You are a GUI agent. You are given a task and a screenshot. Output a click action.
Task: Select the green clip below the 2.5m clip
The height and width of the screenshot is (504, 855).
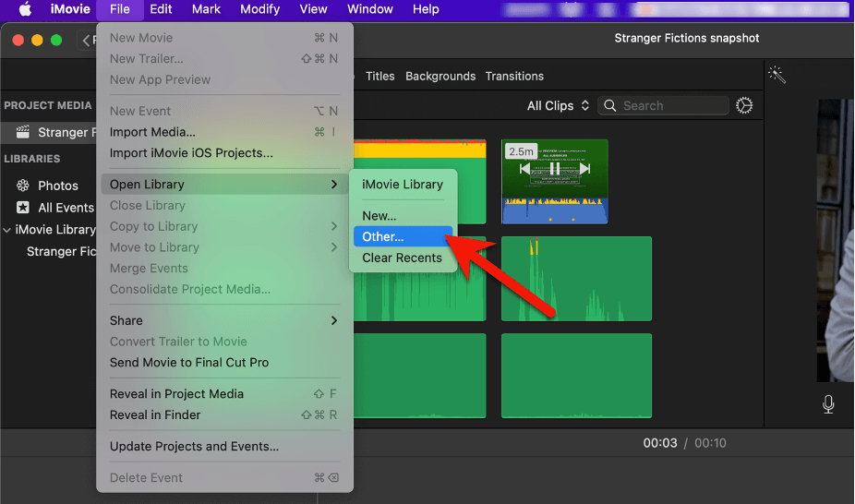coord(576,279)
